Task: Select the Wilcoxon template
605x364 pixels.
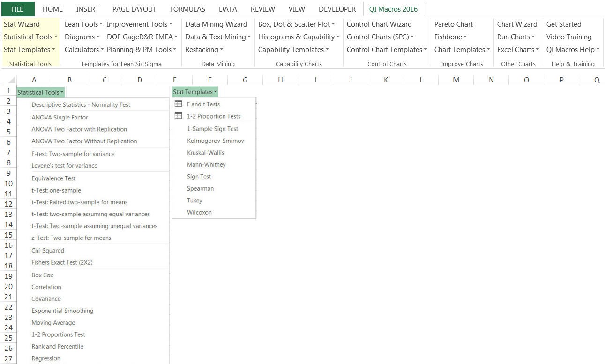Action: point(199,212)
